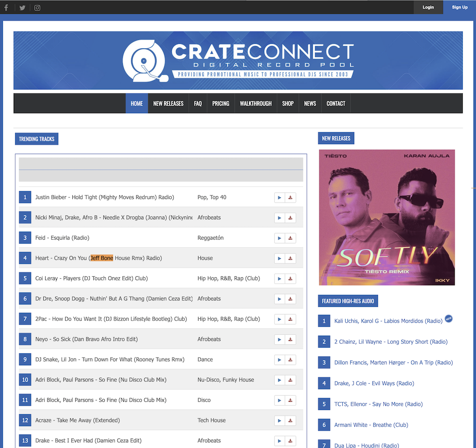Play Dr Dre Nuthin' But A G Thang
Image resolution: width=476 pixels, height=448 pixels.
[x=279, y=299]
